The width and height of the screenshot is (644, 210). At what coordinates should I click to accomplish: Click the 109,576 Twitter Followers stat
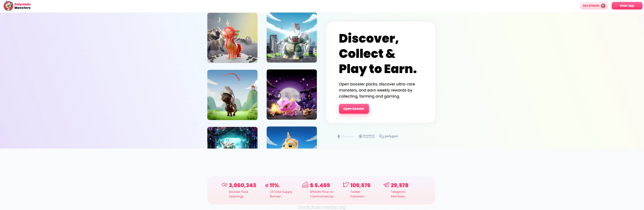tap(357, 190)
